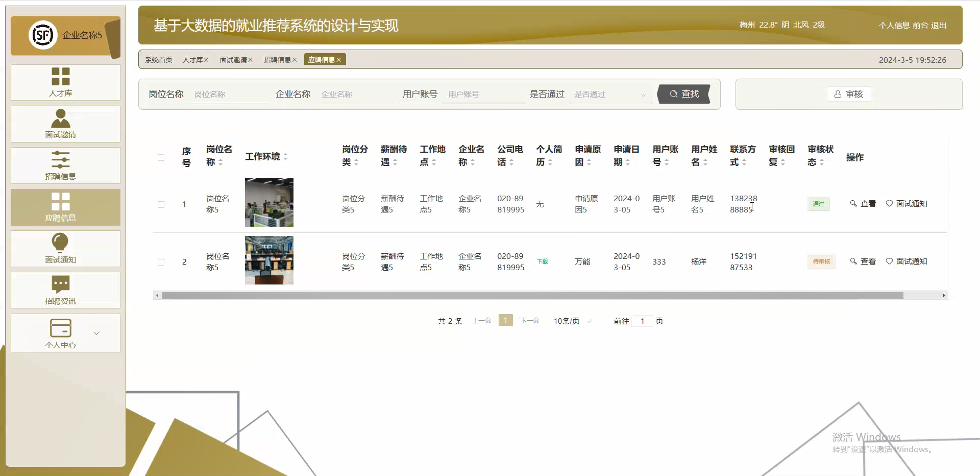Click the heart icon beside 面试通知 in row 2
Image resolution: width=980 pixels, height=476 pixels.
(x=890, y=261)
